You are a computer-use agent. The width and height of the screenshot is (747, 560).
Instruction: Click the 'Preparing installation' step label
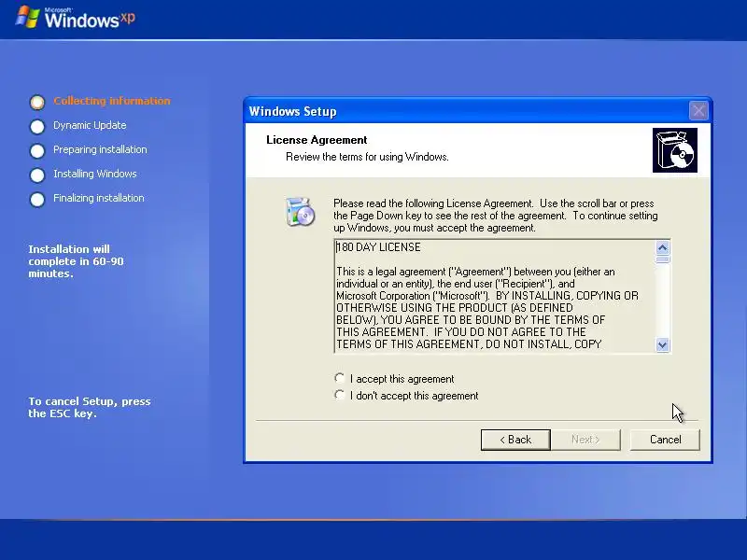(x=100, y=149)
